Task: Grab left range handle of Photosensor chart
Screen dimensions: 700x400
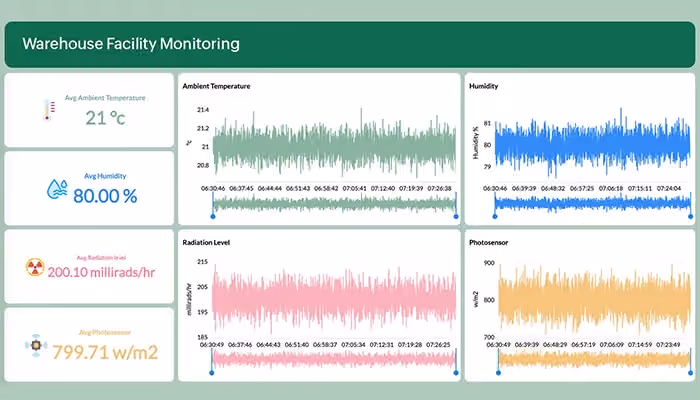Action: (498, 372)
